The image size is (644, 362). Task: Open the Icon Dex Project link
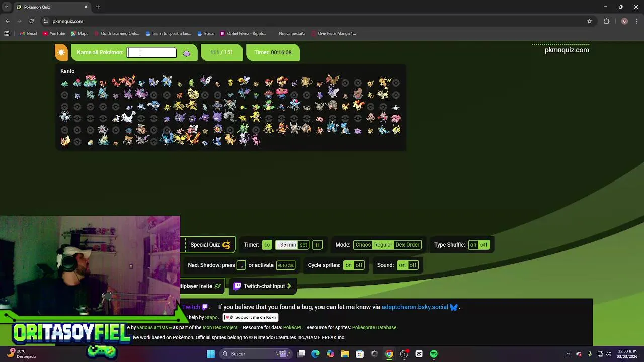pos(220,327)
